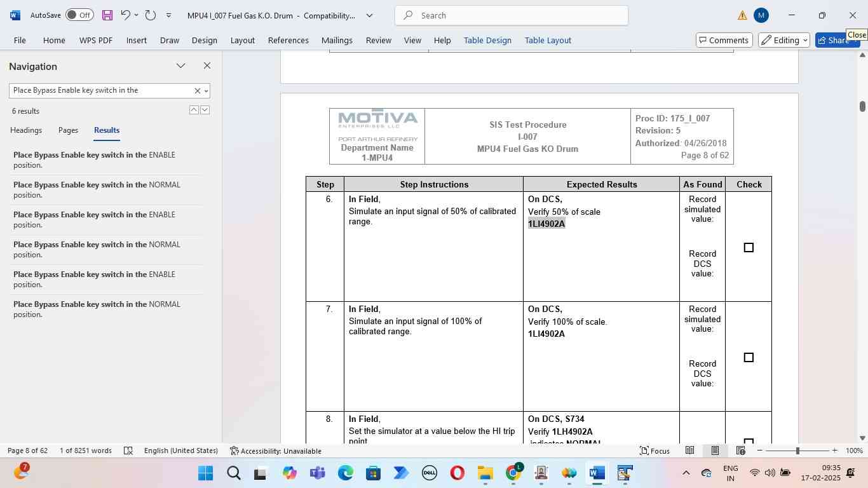The image size is (868, 488).
Task: Click the Save icon in title bar
Action: [107, 15]
